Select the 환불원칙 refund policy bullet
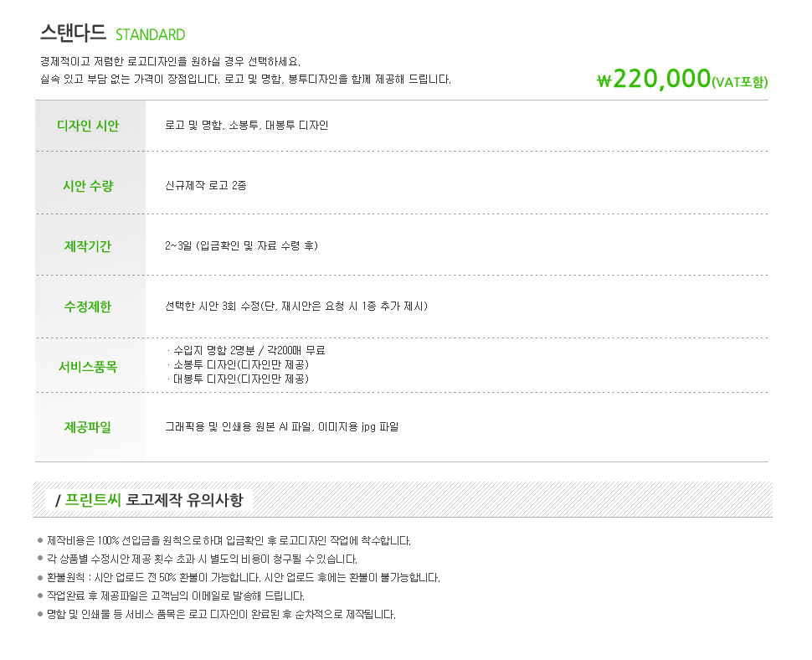This screenshot has width=812, height=660. (x=239, y=578)
